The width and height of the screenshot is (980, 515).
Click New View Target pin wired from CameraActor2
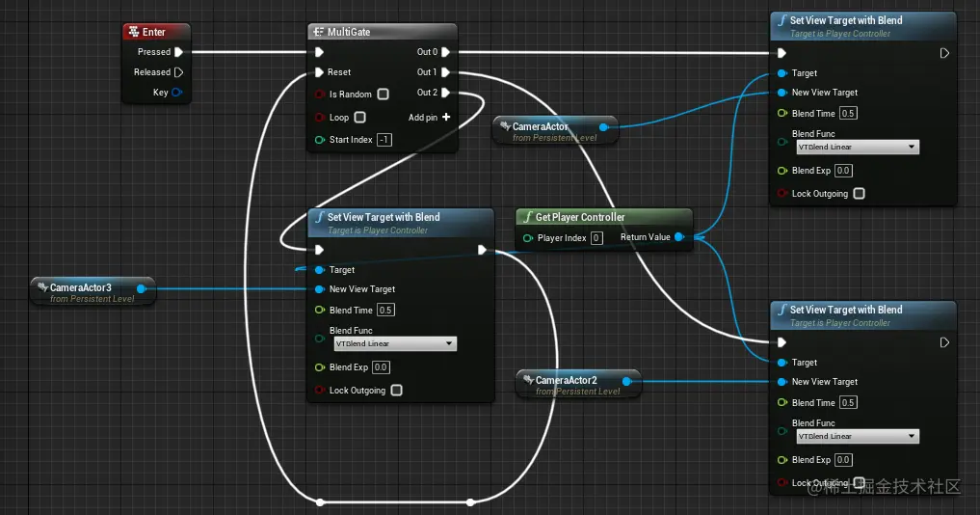tap(781, 381)
